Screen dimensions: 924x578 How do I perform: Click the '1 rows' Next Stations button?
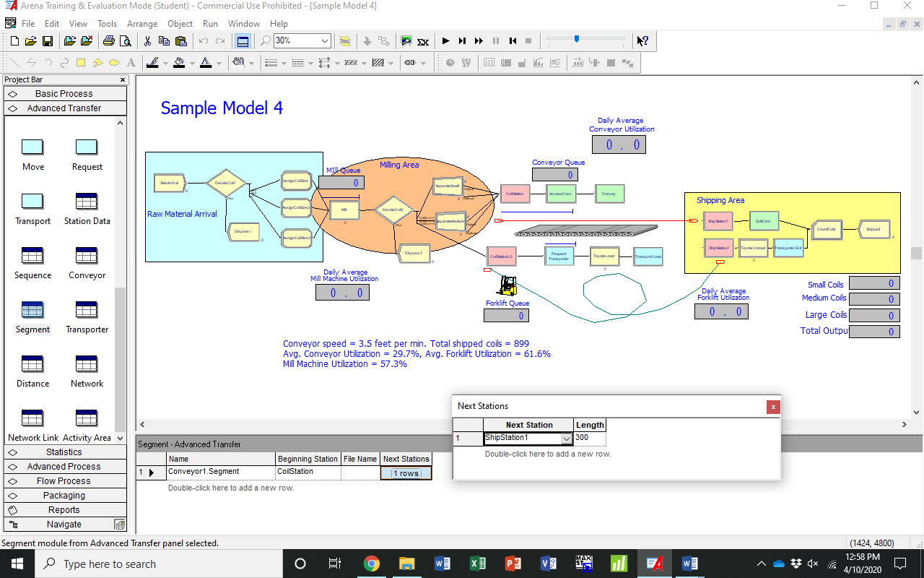(406, 473)
